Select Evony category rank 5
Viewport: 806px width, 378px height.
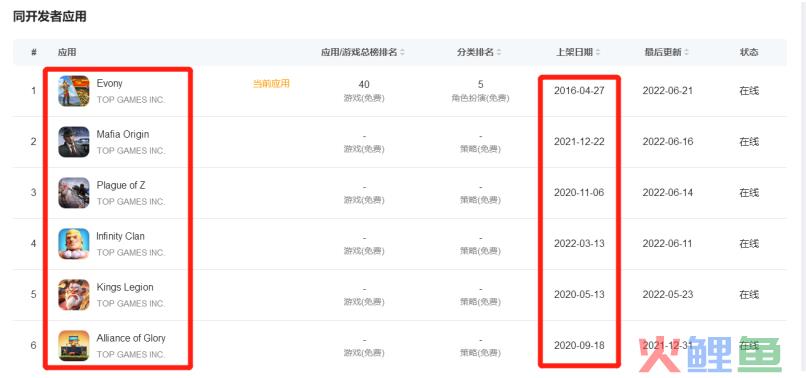coord(480,84)
